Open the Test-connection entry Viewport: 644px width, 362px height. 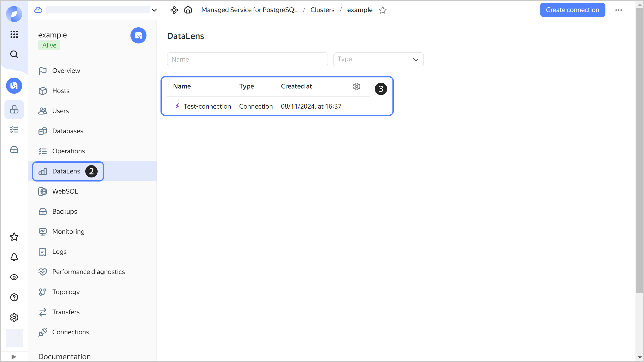207,106
